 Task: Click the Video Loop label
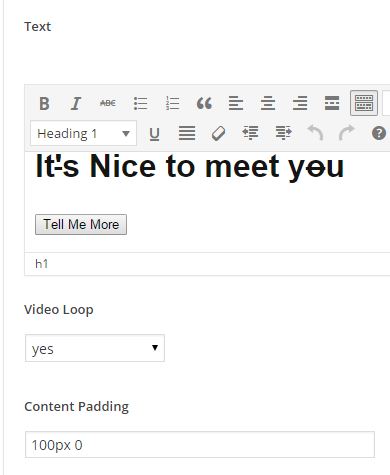59,310
